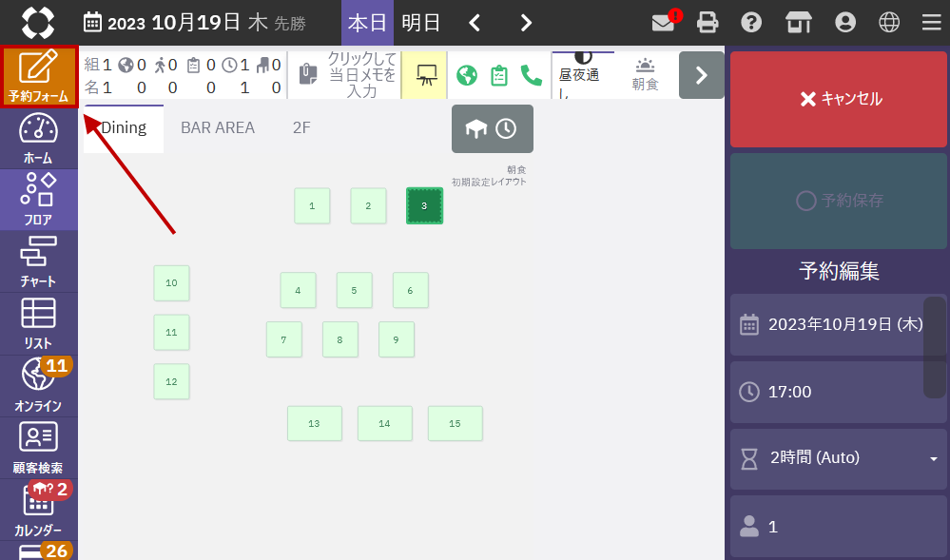The width and height of the screenshot is (950, 560).
Task: Select table 9
Action: click(x=397, y=339)
